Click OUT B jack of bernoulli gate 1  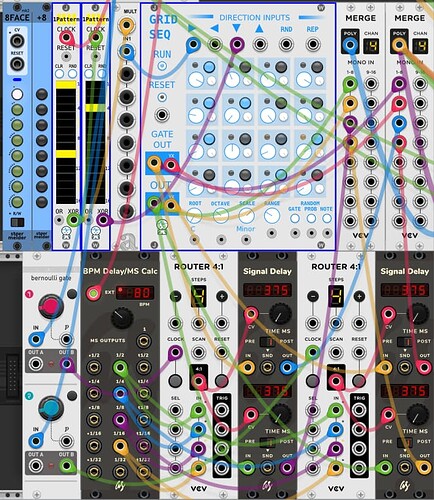[x=67, y=364]
